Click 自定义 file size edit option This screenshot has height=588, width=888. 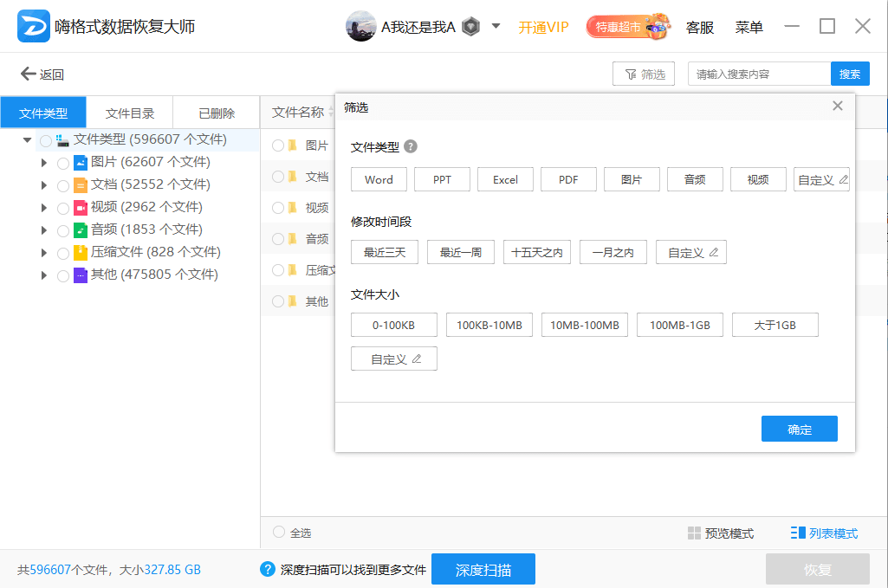pyautogui.click(x=394, y=359)
